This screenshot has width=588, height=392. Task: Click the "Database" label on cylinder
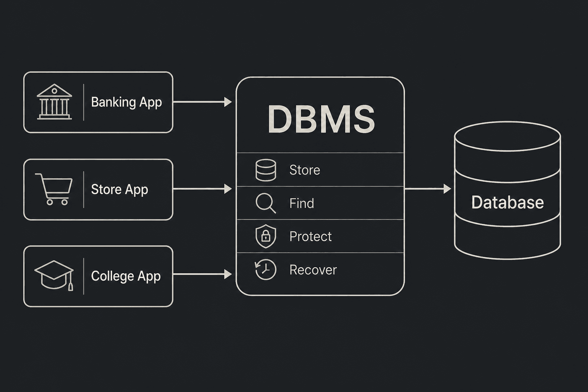click(507, 202)
